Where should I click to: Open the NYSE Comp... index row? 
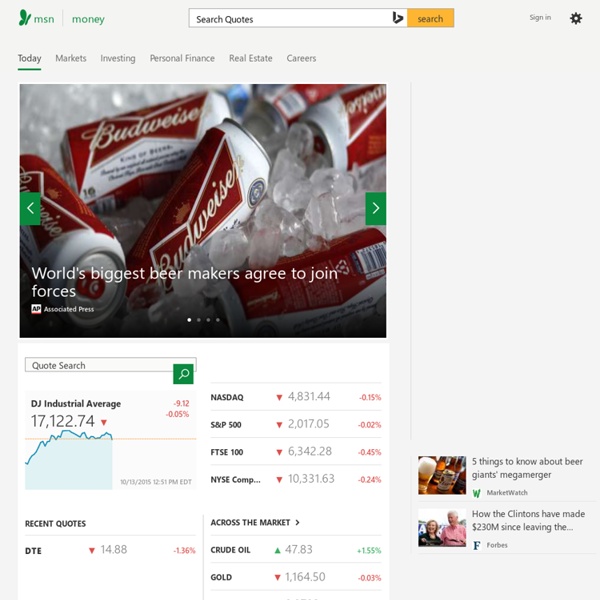coord(296,479)
